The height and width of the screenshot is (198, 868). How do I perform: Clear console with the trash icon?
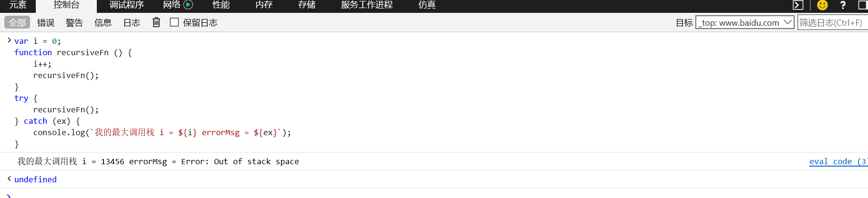click(156, 22)
